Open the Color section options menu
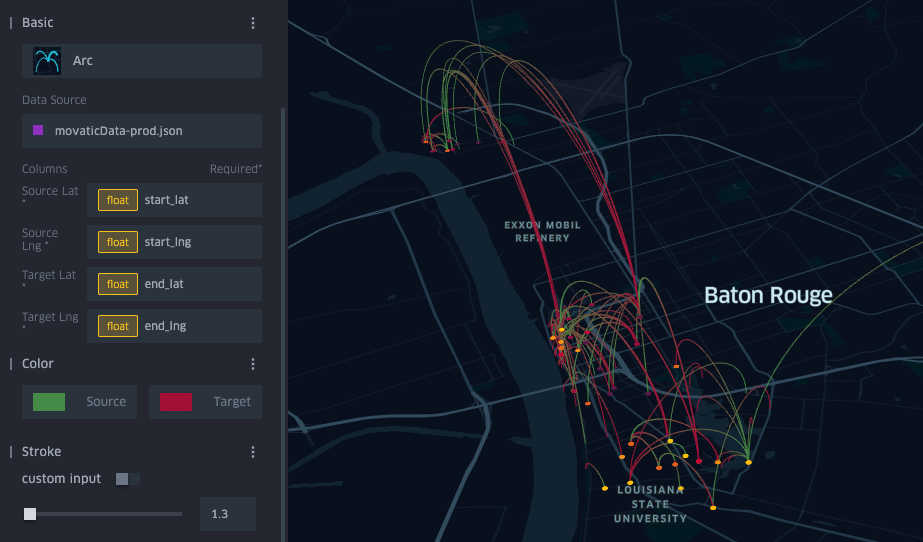 (253, 364)
